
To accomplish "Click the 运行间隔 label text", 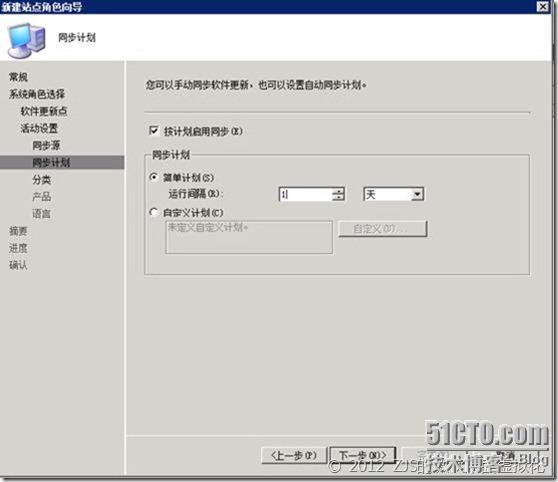I will 196,194.
